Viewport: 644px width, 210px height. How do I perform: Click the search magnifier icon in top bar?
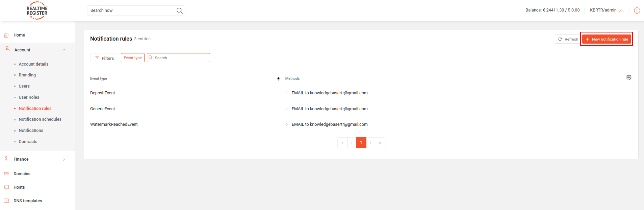tap(180, 10)
